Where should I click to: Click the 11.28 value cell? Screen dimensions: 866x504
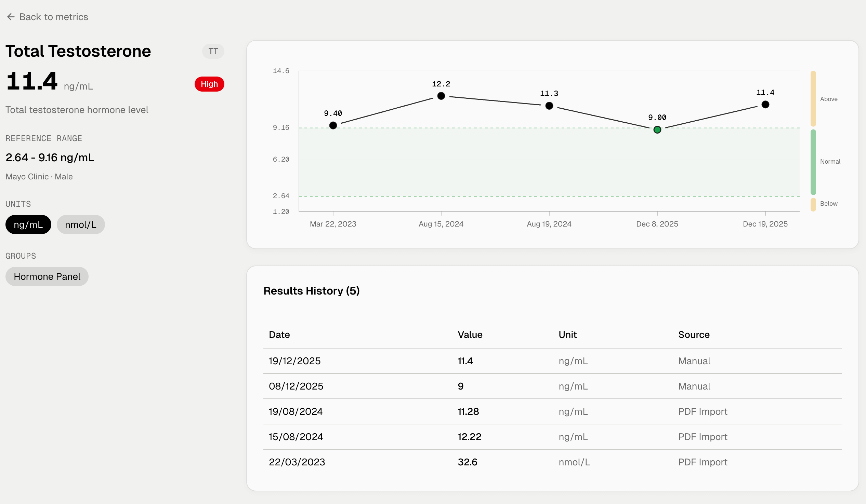coord(468,411)
